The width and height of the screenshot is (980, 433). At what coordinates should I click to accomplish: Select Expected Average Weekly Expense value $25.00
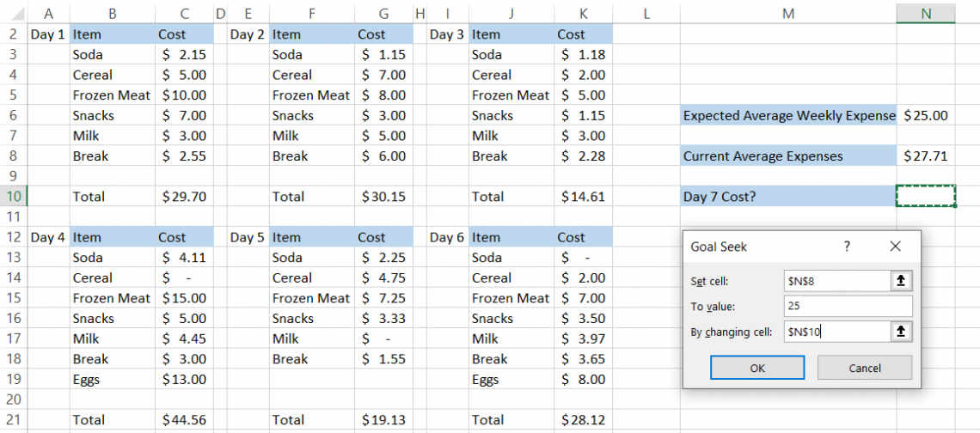pyautogui.click(x=925, y=115)
